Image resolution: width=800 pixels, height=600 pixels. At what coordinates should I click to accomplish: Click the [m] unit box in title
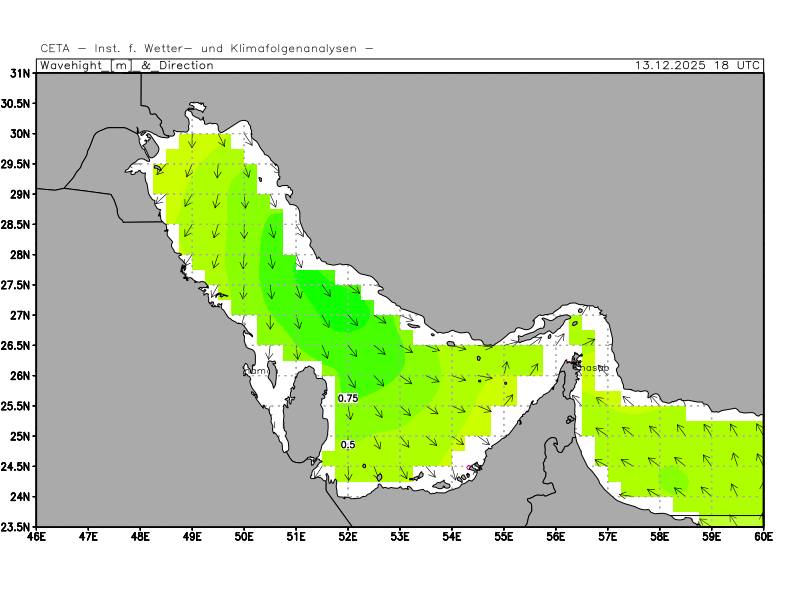(x=121, y=66)
